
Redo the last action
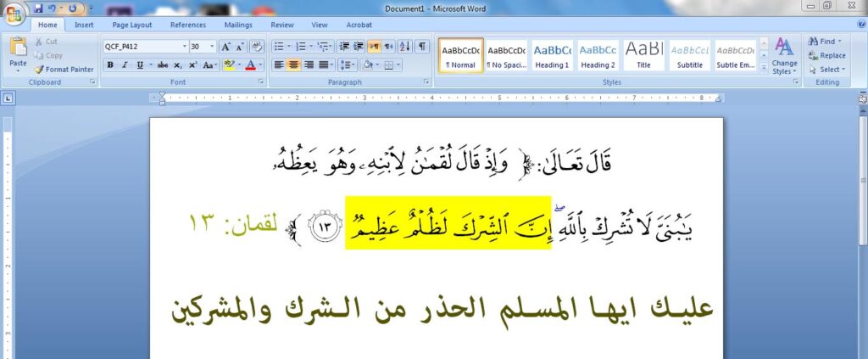point(73,8)
